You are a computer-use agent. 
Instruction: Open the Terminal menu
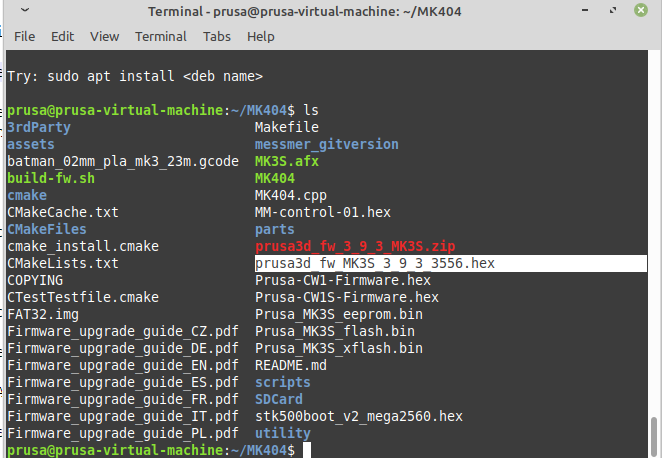click(x=160, y=36)
